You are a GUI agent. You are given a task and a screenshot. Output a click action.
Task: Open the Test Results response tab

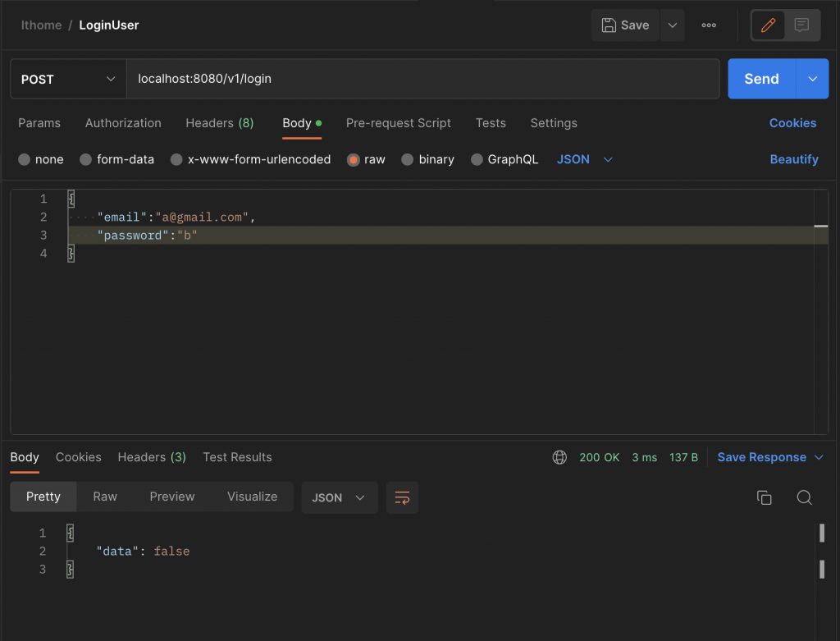coord(237,457)
